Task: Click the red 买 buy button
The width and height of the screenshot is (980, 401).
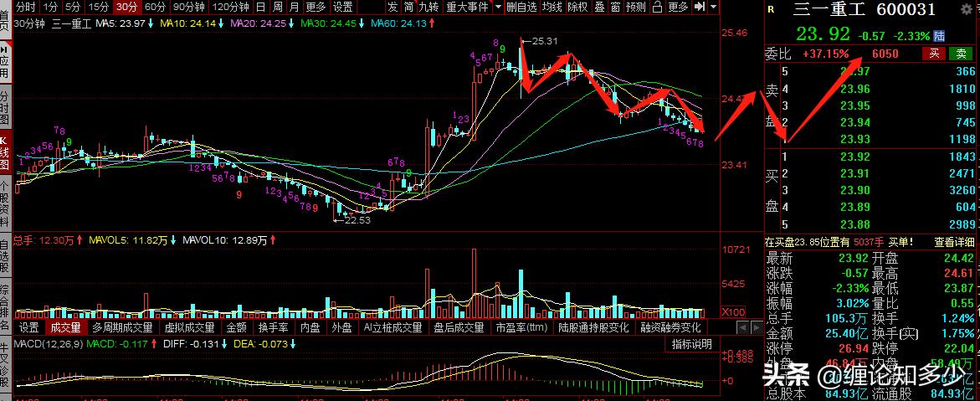Action: coord(934,54)
